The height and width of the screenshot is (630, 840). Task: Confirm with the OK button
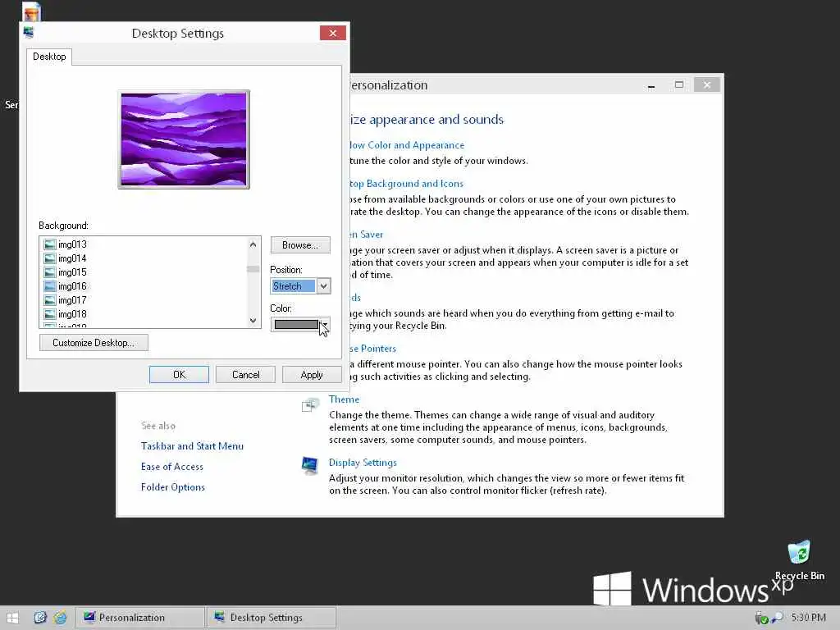179,374
